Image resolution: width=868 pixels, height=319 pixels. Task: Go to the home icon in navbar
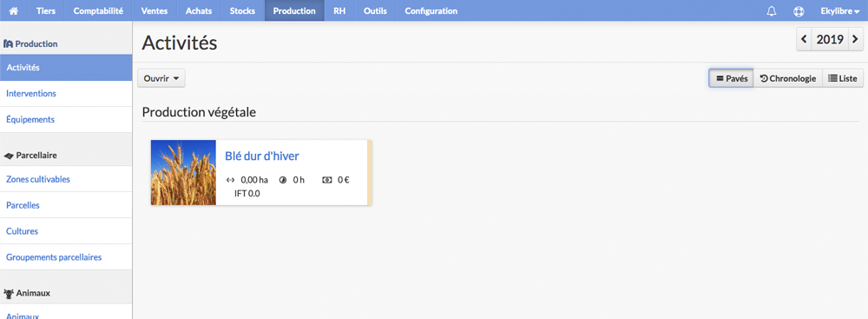tap(14, 11)
